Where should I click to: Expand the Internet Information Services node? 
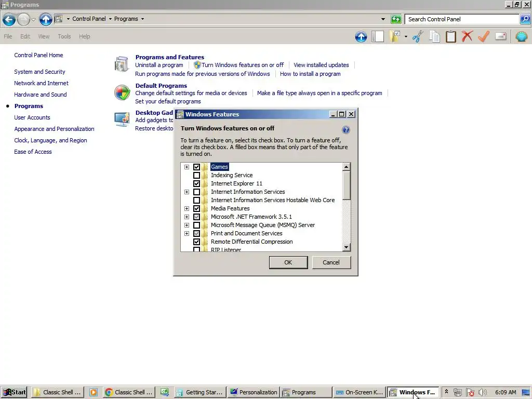[x=187, y=192]
